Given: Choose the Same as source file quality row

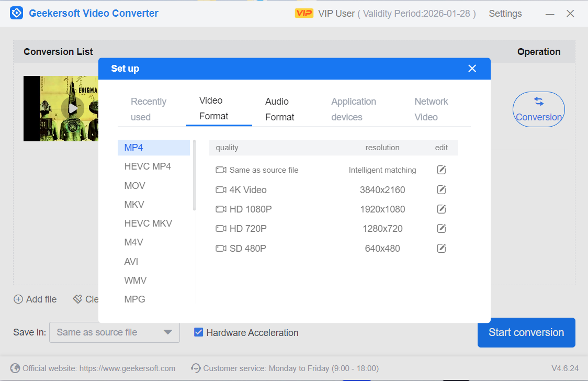Looking at the screenshot, I should (333, 170).
